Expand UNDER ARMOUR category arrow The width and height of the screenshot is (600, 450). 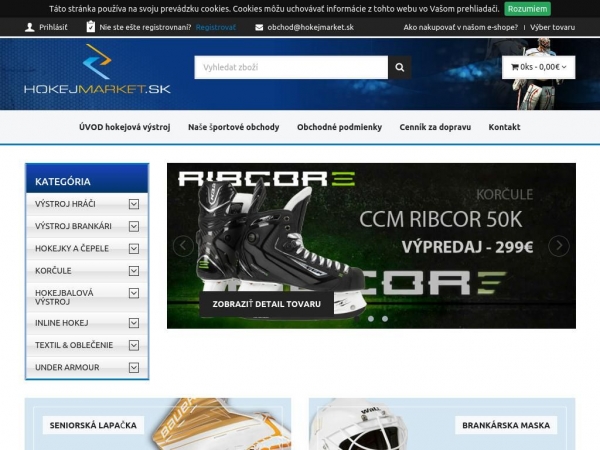[134, 367]
